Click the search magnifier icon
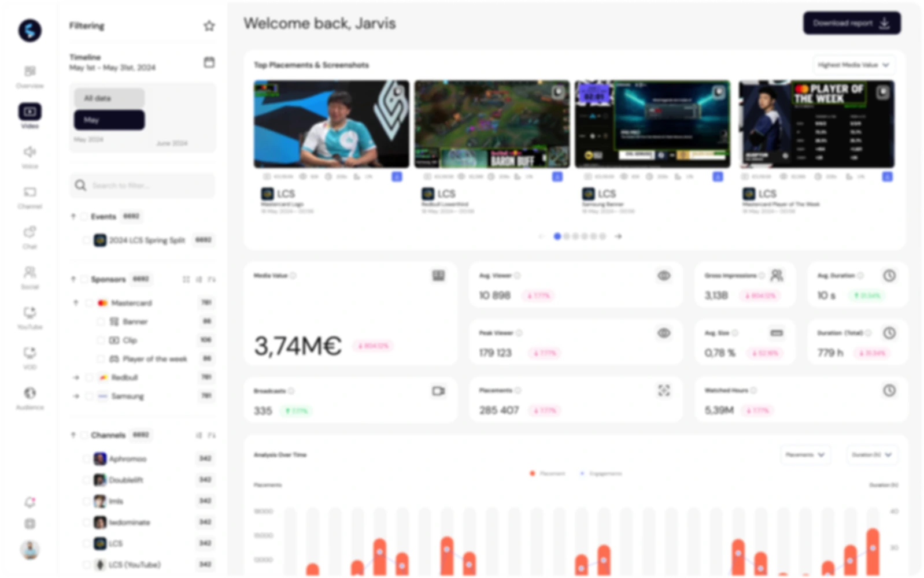 (80, 186)
